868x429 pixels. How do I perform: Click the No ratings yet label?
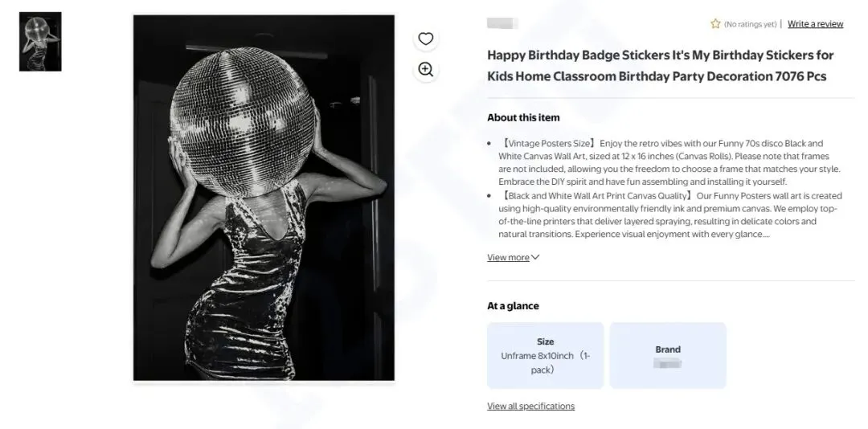pyautogui.click(x=750, y=24)
